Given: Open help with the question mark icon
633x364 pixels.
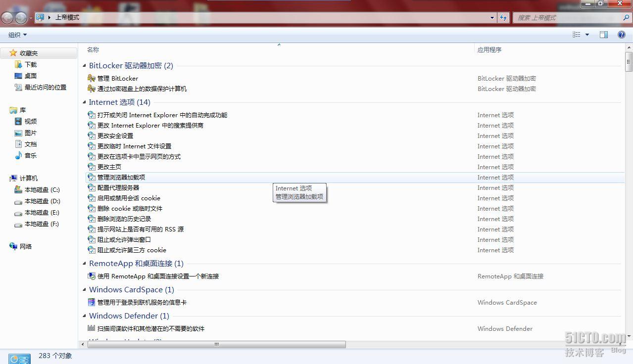Looking at the screenshot, I should 622,35.
